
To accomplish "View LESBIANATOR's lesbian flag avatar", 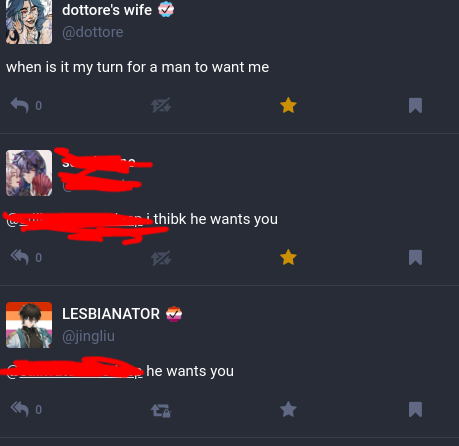I will pos(29,325).
